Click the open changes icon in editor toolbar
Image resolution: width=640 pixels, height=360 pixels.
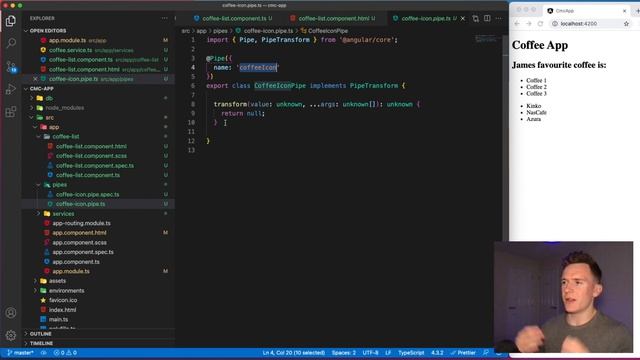pos(476,18)
